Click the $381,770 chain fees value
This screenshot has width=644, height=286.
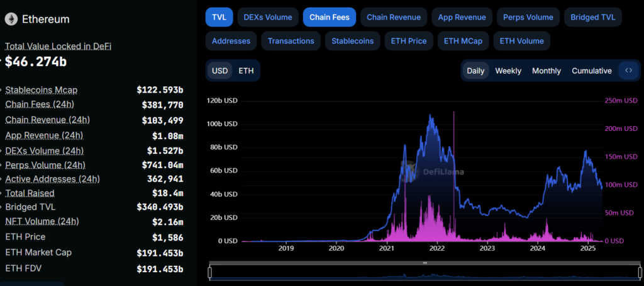coord(163,105)
